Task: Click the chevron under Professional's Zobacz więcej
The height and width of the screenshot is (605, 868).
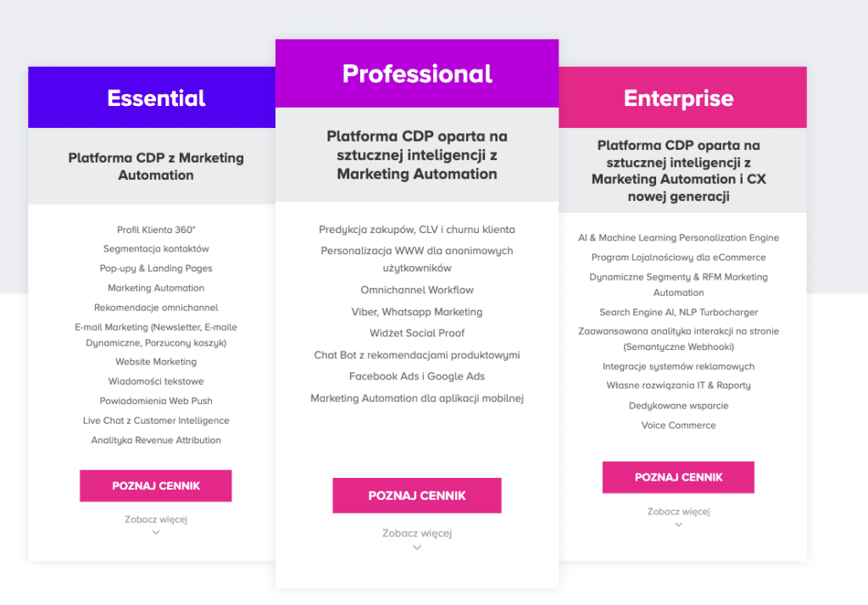Action: 417,547
